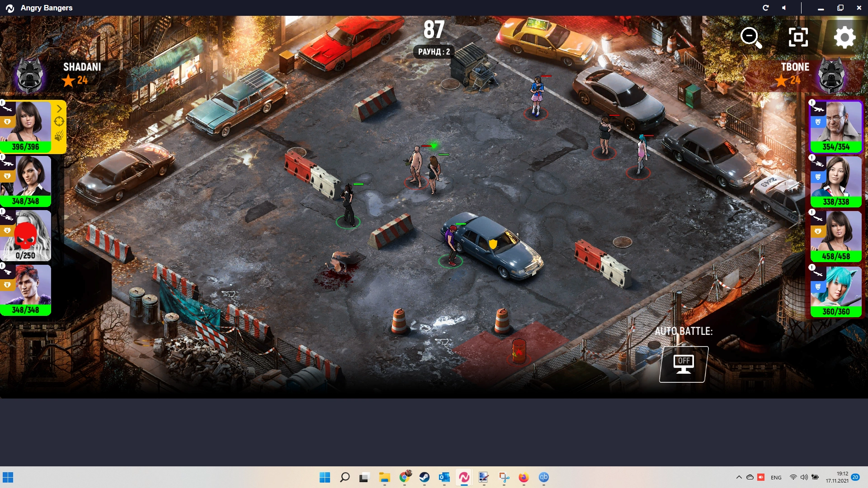868x488 pixels.
Task: Open Steam from the Windows taskbar
Action: 424,477
